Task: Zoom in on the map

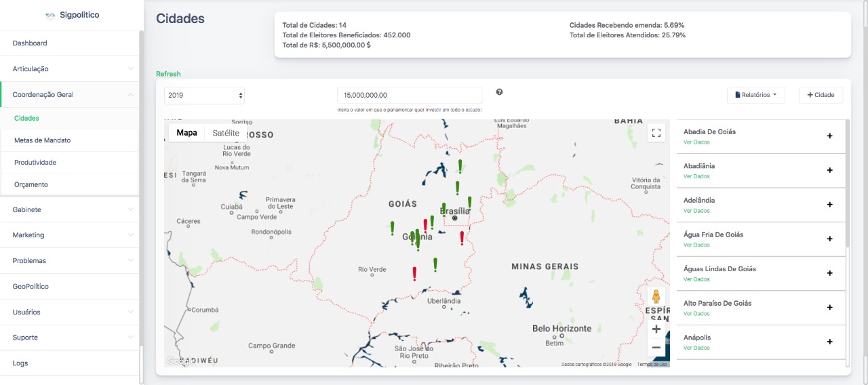Action: coord(656,329)
